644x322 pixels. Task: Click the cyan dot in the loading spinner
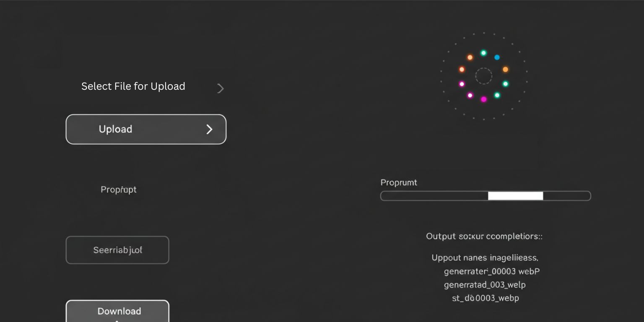coord(497,57)
